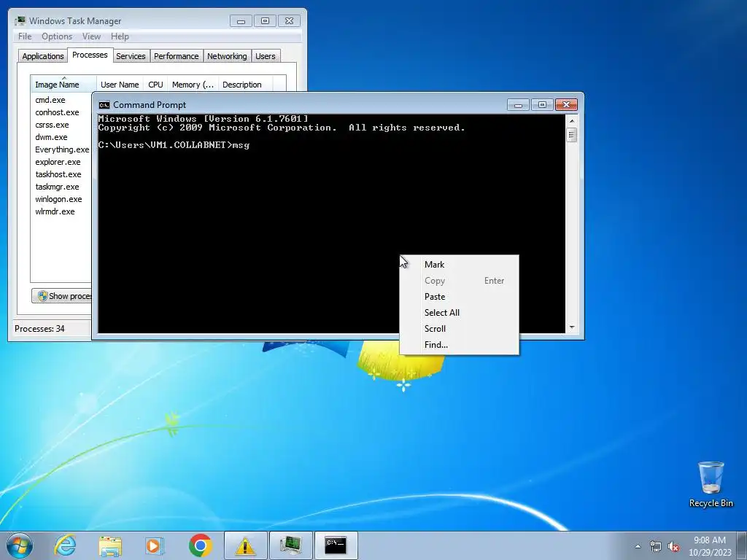Select taskhost.exe in the process list

[58, 174]
